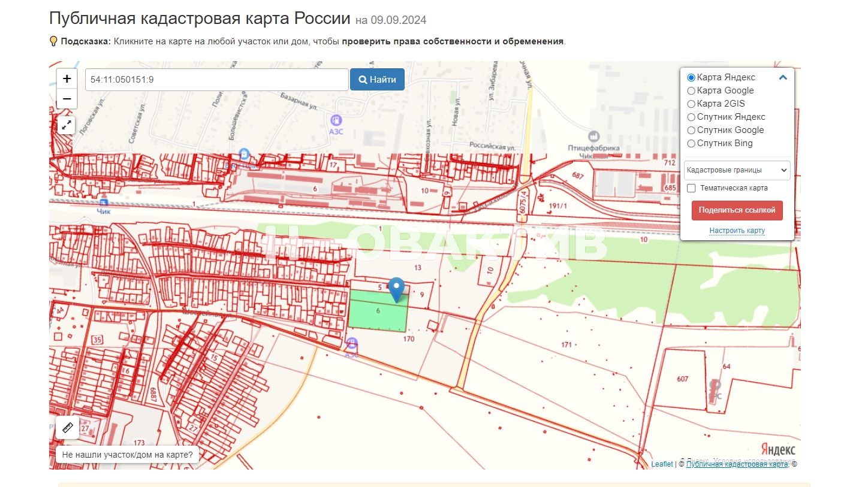The width and height of the screenshot is (868, 487).
Task: Click the blue location pin marker
Action: [x=396, y=289]
